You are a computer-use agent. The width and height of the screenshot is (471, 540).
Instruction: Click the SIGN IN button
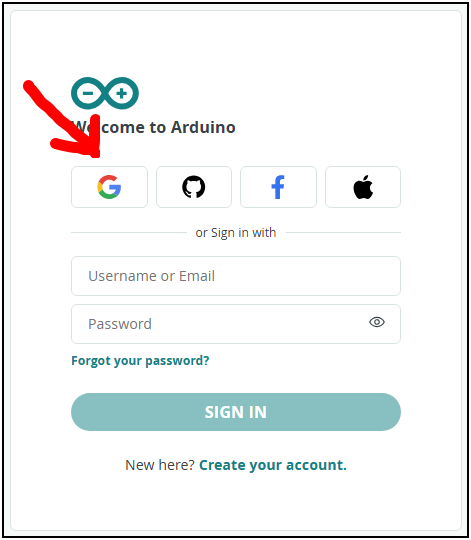pos(236,412)
